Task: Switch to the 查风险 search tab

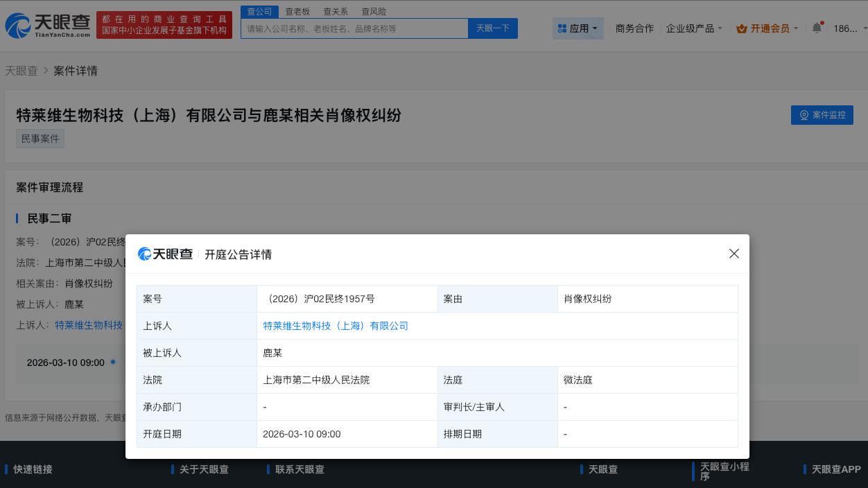Action: (x=374, y=11)
